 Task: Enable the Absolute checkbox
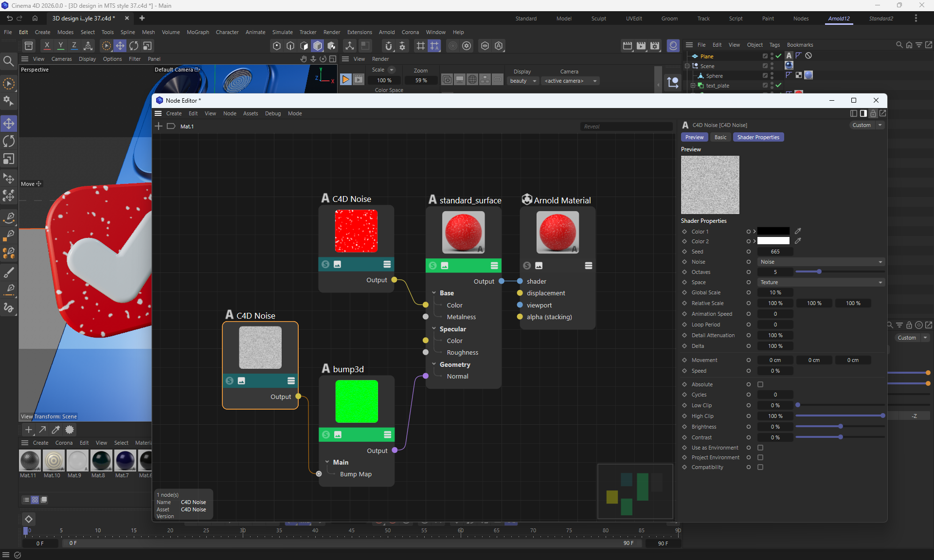click(760, 384)
